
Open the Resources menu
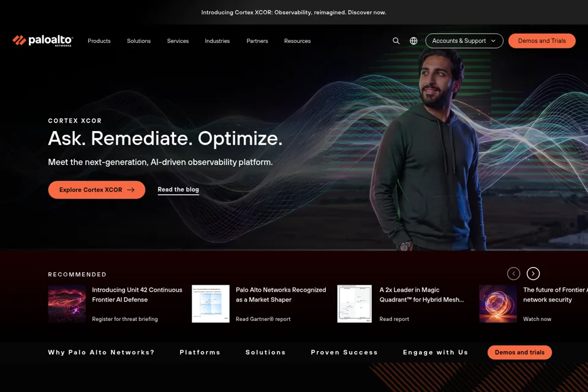(298, 41)
